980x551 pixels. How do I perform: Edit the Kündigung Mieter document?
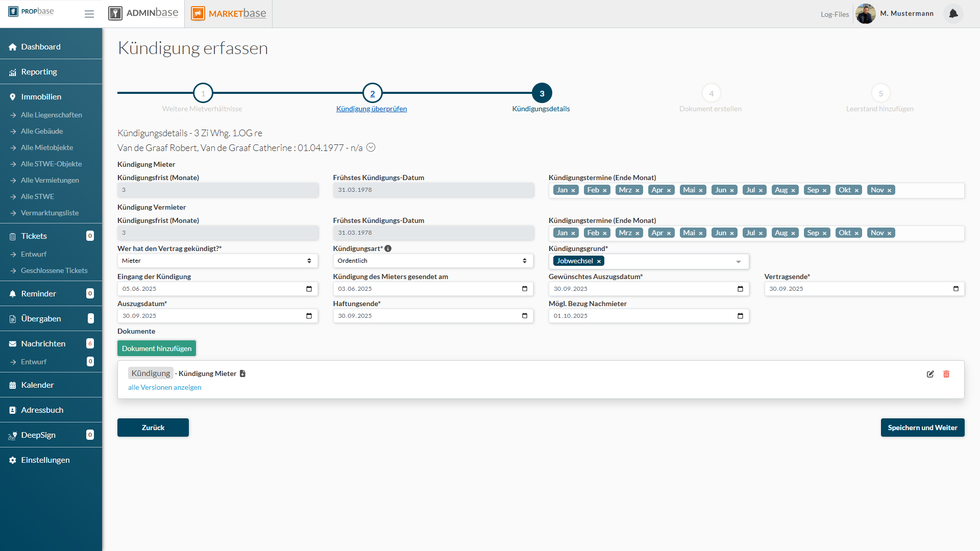coord(930,374)
